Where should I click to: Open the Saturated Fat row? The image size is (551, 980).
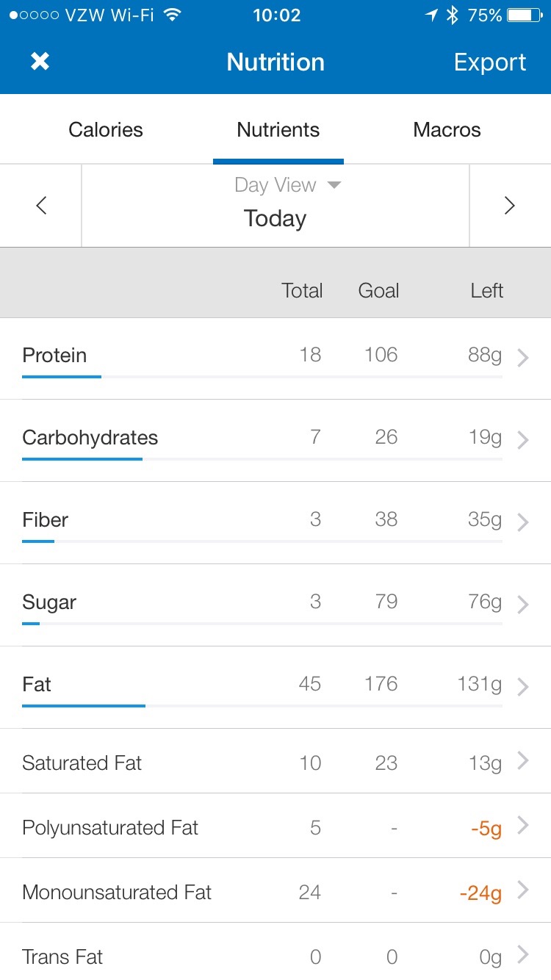click(275, 762)
